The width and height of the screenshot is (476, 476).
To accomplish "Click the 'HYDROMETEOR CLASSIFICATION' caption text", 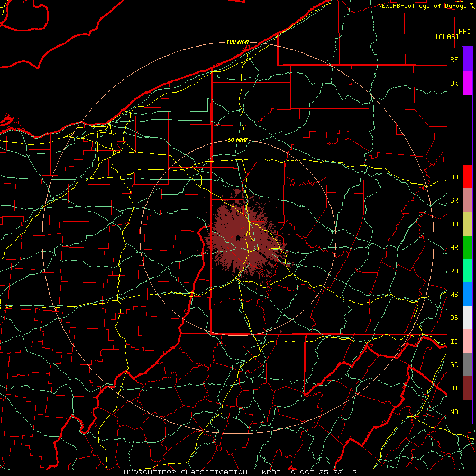I will (x=186, y=472).
